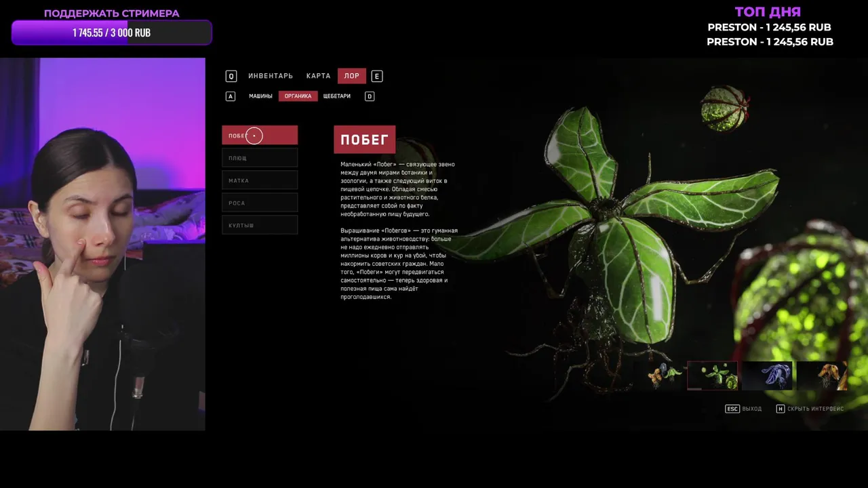Click the paragraph starting 'Выращивание «Побегов»'
868x488 pixels.
[399, 264]
